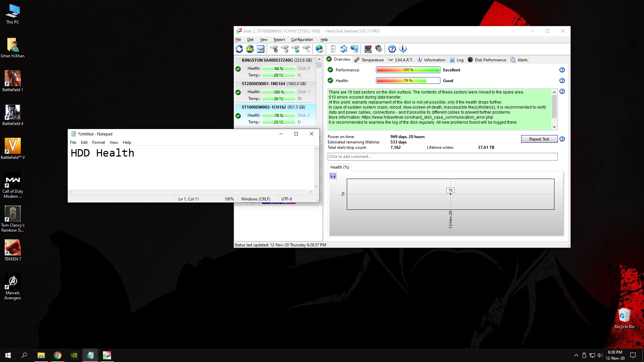Image resolution: width=644 pixels, height=362 pixels.
Task: Open the Edit menu in Notepad
Action: (x=84, y=142)
